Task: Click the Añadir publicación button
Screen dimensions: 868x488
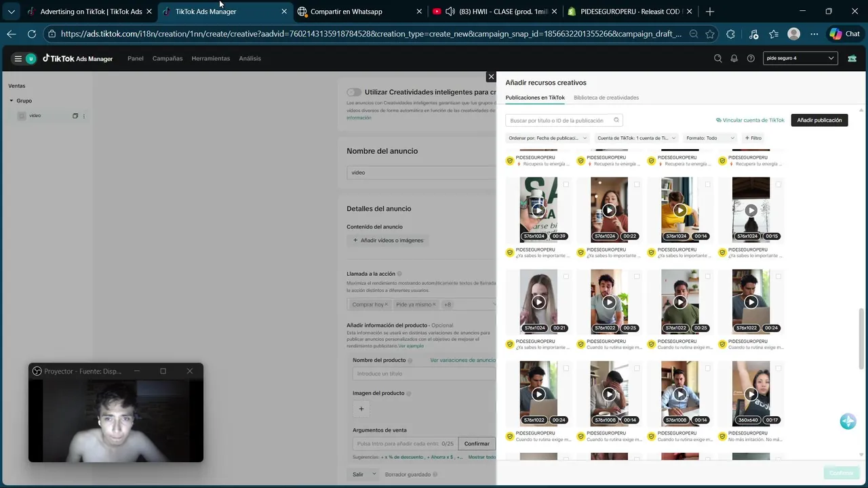Action: click(819, 120)
